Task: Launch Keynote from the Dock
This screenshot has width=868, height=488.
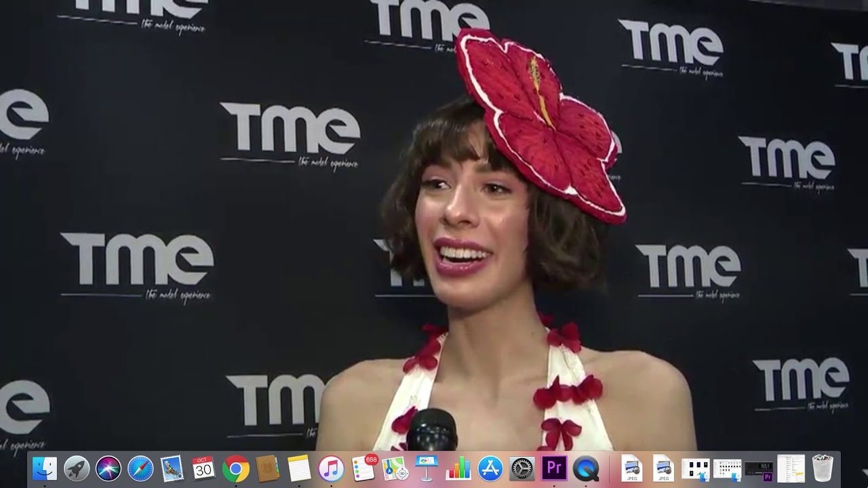Action: pos(427,468)
